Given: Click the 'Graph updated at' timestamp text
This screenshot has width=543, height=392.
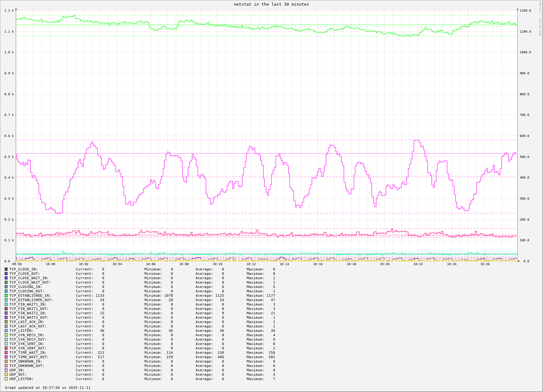Looking at the screenshot, I should point(48,388).
